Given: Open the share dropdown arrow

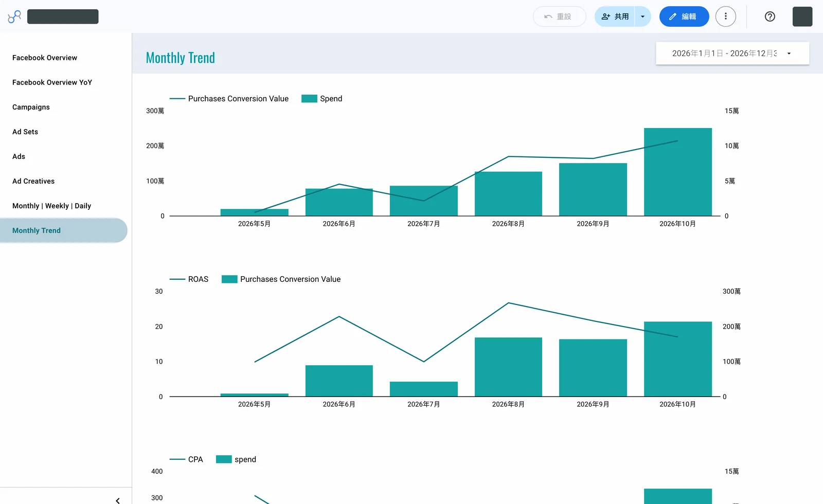Looking at the screenshot, I should 642,16.
